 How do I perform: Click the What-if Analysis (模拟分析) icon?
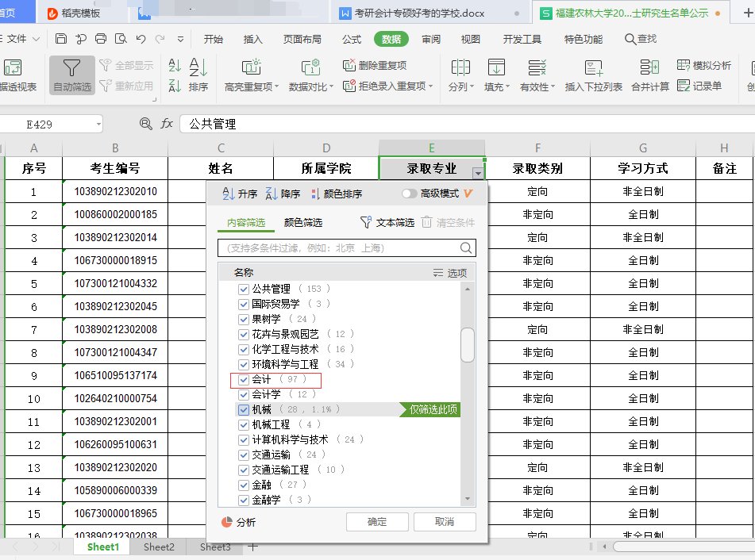point(684,65)
